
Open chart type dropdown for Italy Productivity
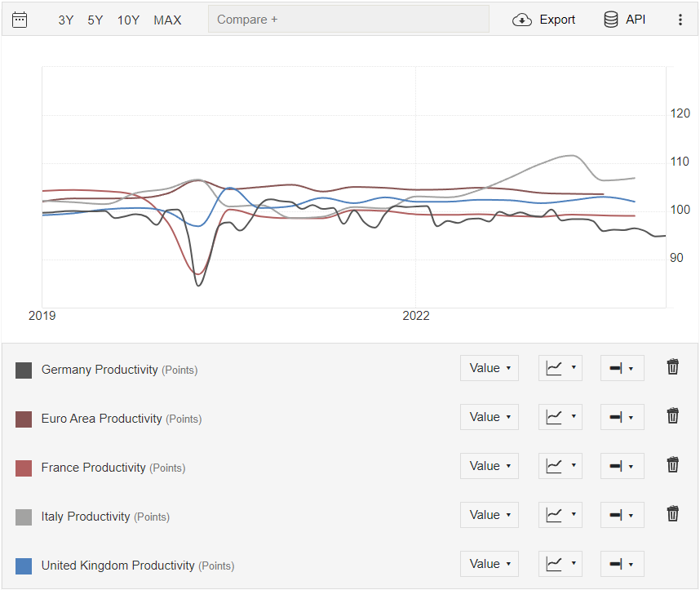(560, 515)
